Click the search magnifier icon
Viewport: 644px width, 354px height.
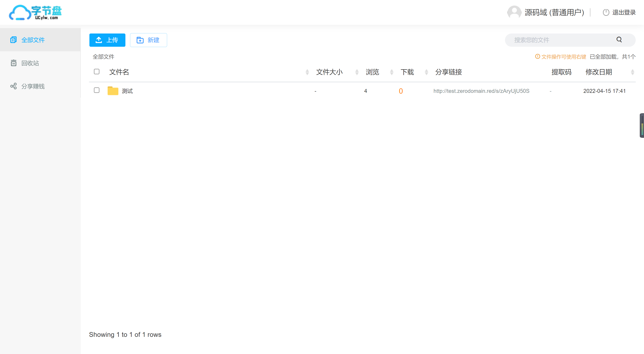(x=619, y=40)
